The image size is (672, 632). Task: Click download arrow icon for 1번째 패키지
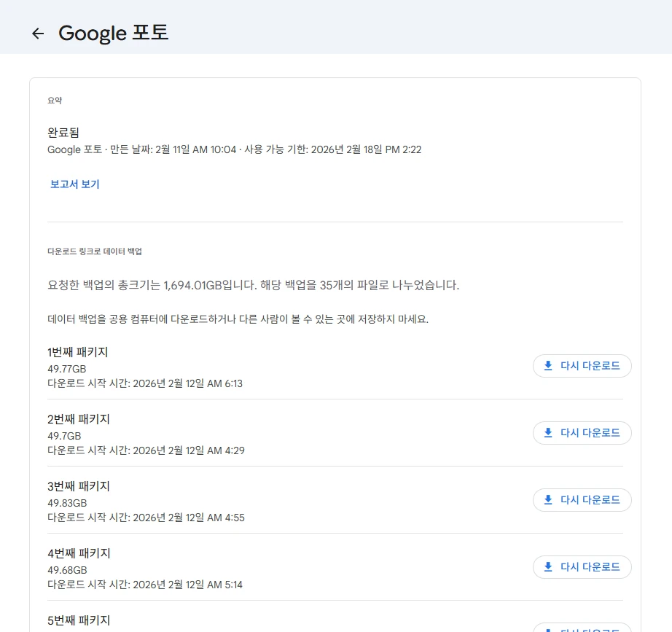pos(548,366)
